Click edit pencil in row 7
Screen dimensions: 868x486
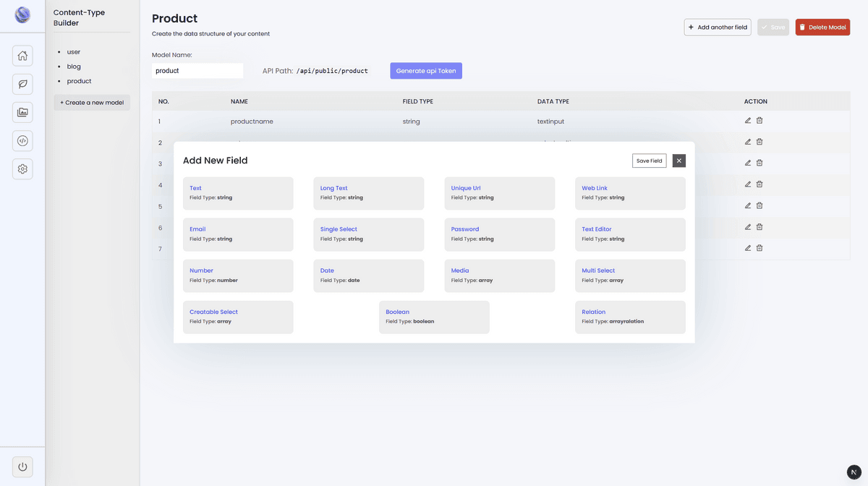click(748, 247)
